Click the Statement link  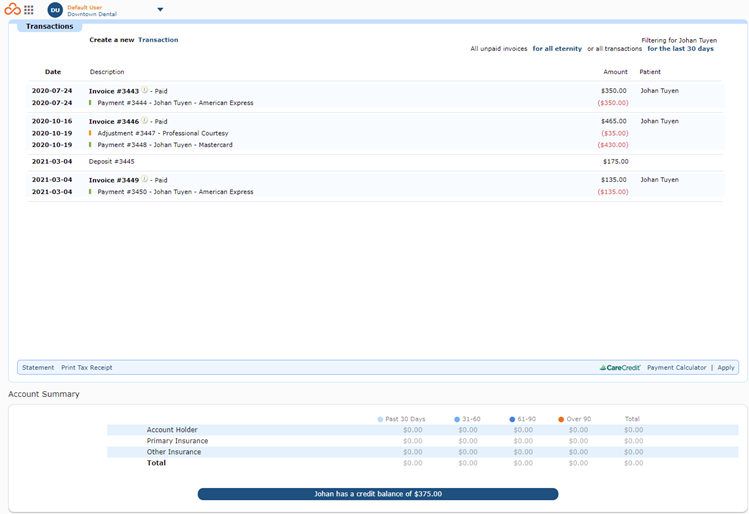click(x=38, y=367)
